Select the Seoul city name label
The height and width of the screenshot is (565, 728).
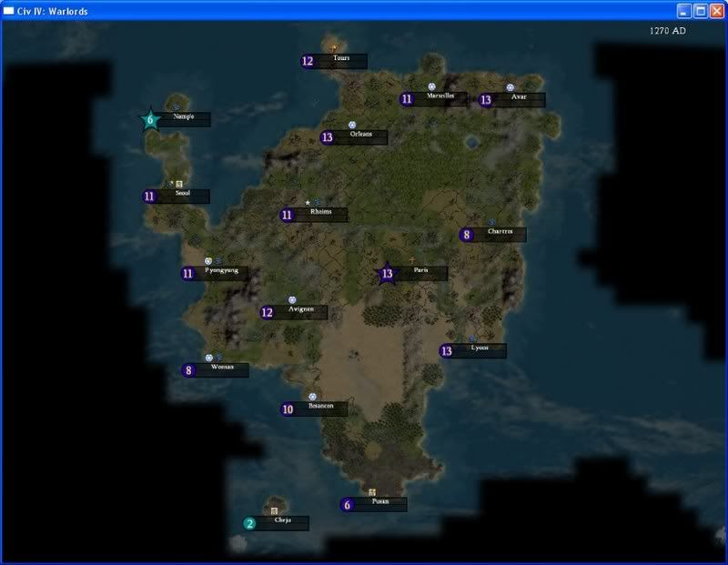[x=183, y=193]
